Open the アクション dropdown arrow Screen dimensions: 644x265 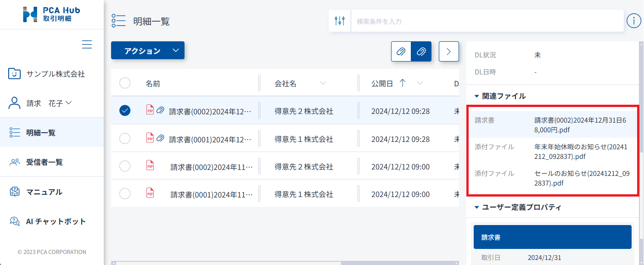click(176, 51)
